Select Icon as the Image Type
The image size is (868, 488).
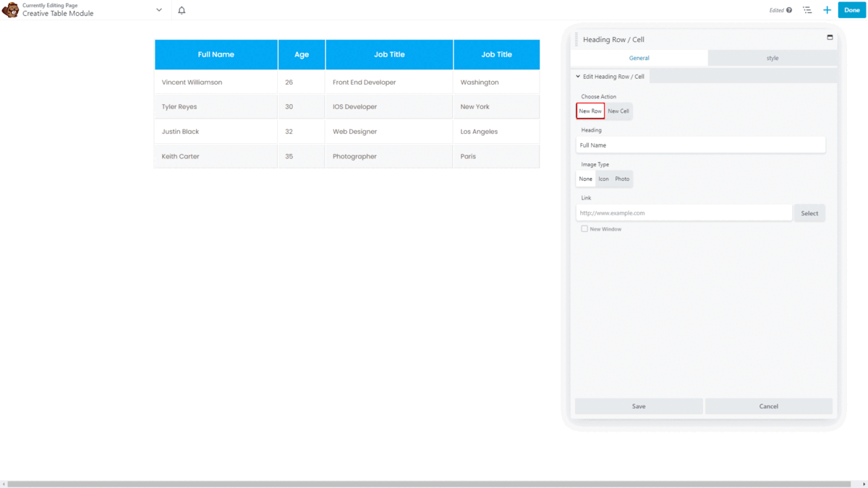point(603,179)
